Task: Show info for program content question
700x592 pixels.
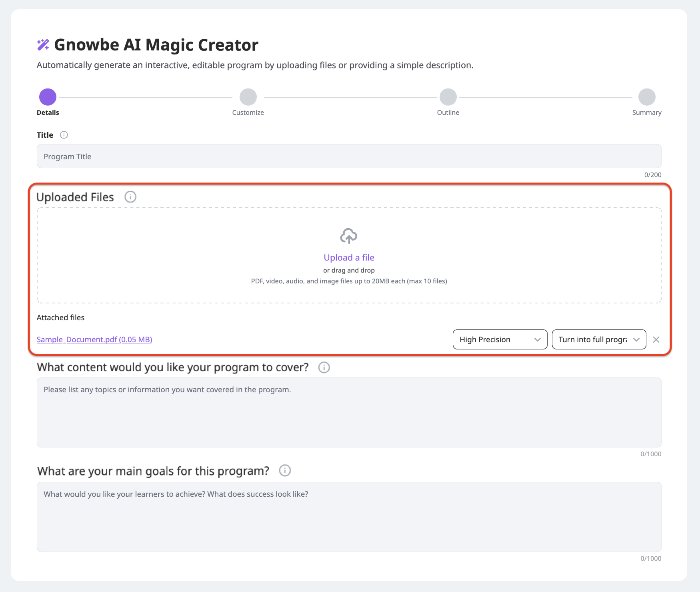Action: [x=324, y=367]
